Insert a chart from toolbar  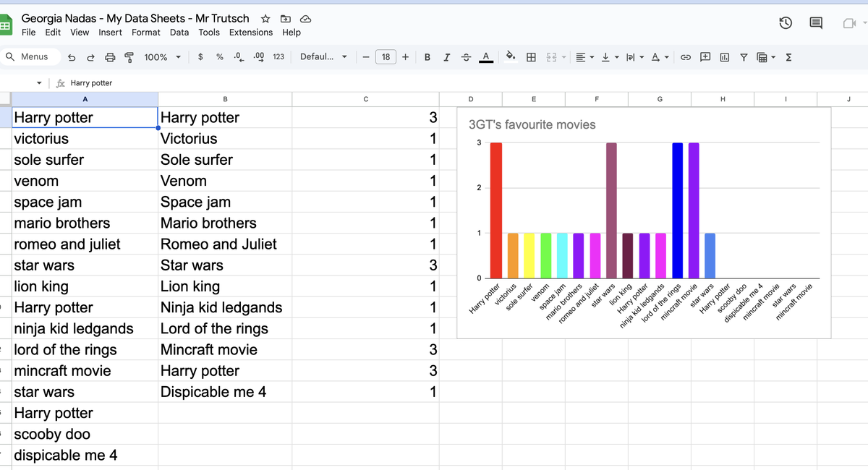click(x=724, y=56)
